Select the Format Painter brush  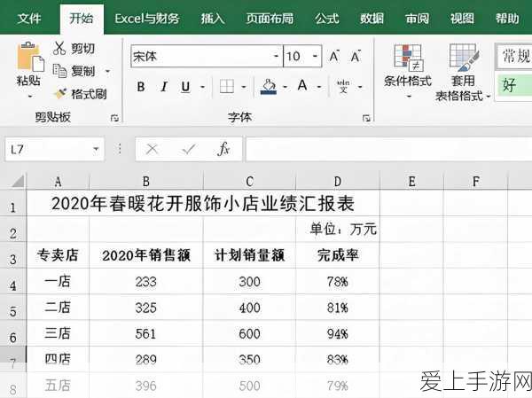point(60,93)
